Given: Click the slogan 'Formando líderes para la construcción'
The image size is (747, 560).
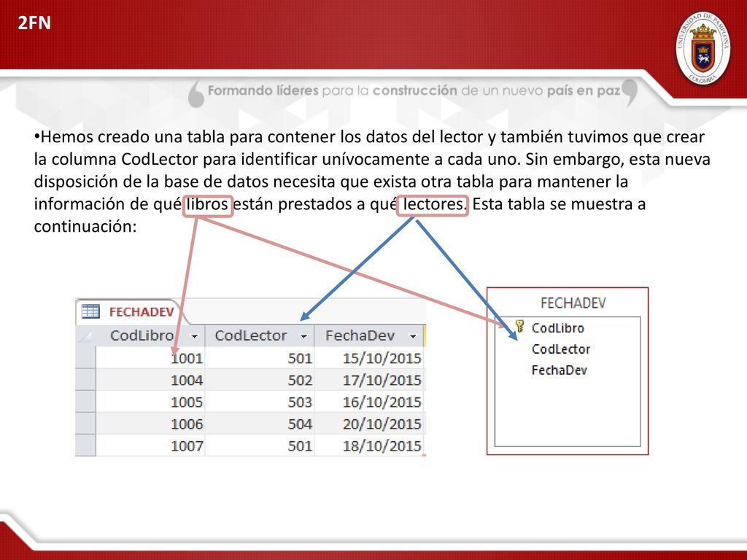Looking at the screenshot, I should coord(332,90).
